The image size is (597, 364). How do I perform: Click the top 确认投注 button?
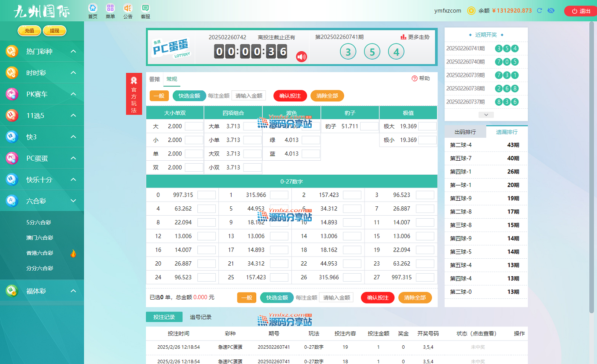290,96
